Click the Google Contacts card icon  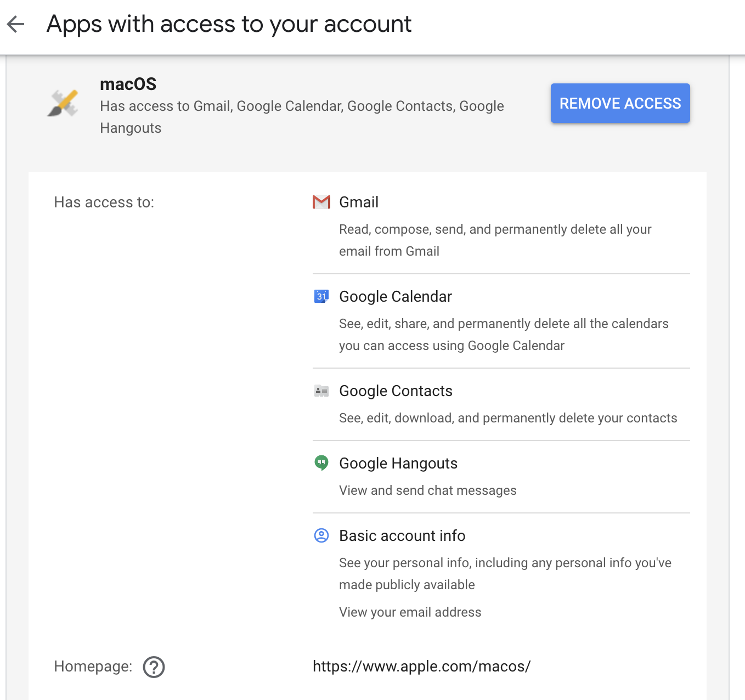pos(321,391)
